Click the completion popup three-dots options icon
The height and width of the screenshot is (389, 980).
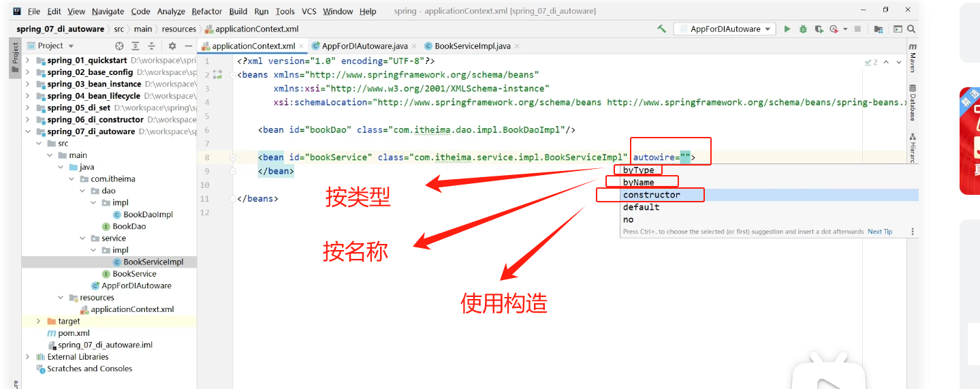(x=913, y=232)
